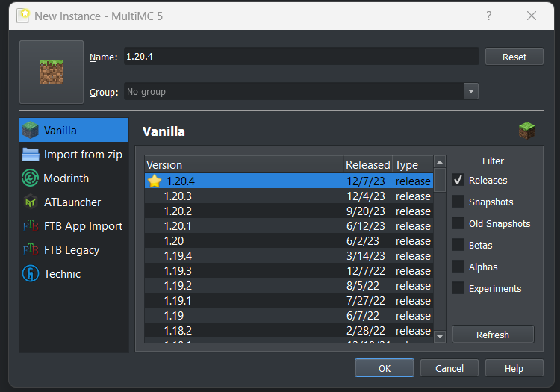Click the version list scrollbar thumb

coord(440,180)
